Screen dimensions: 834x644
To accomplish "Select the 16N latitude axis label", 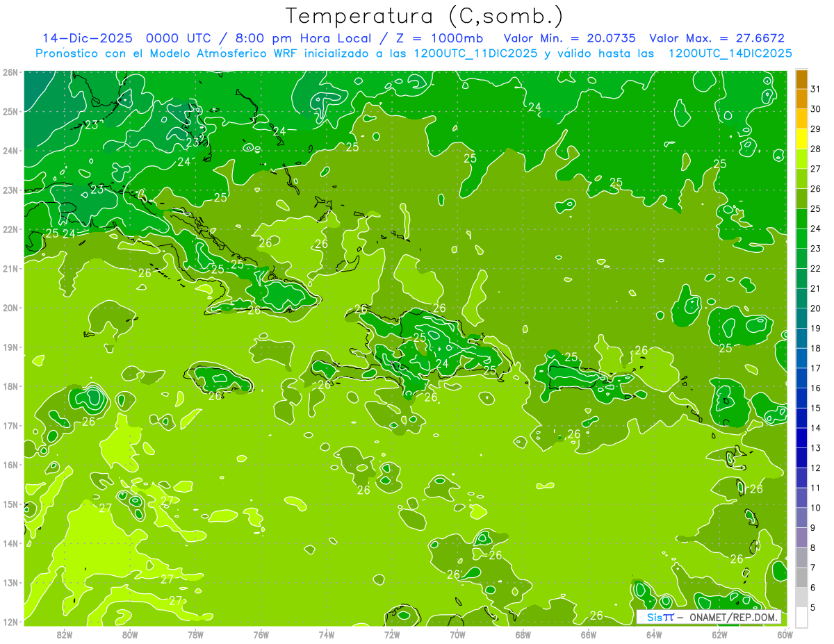I will (x=10, y=465).
